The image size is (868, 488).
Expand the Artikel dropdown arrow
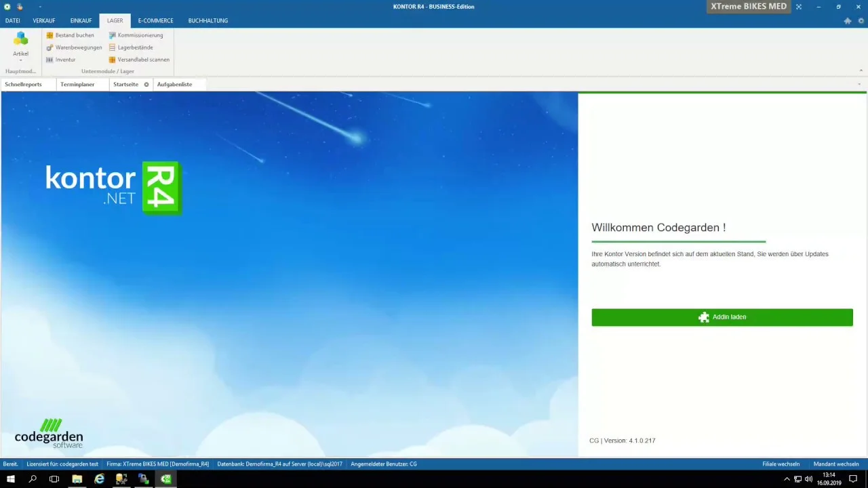point(20,60)
